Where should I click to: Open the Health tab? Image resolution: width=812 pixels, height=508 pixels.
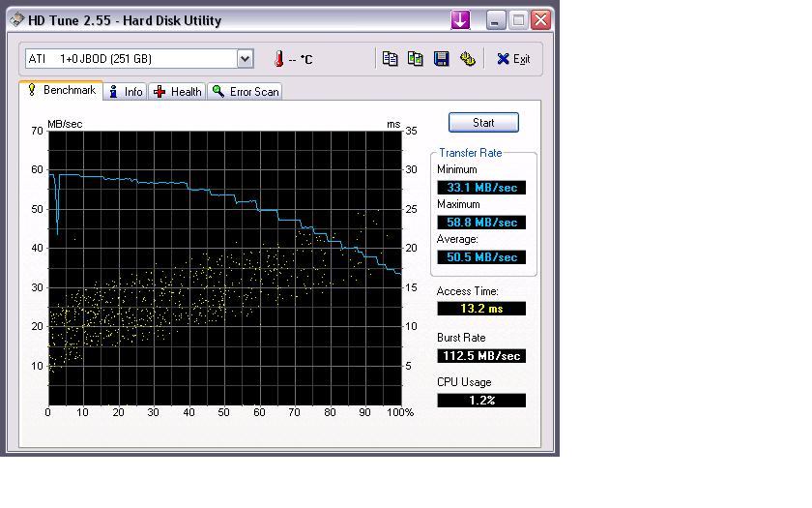178,92
